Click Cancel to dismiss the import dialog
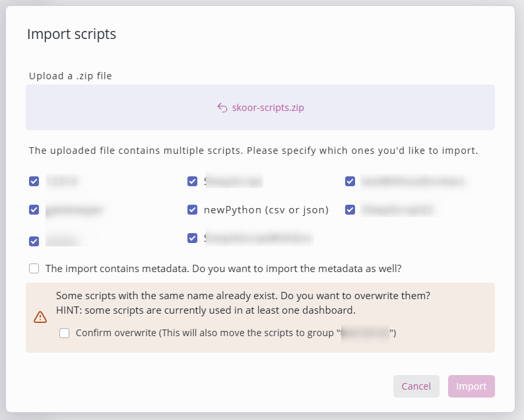The width and height of the screenshot is (524, 420). tap(416, 386)
